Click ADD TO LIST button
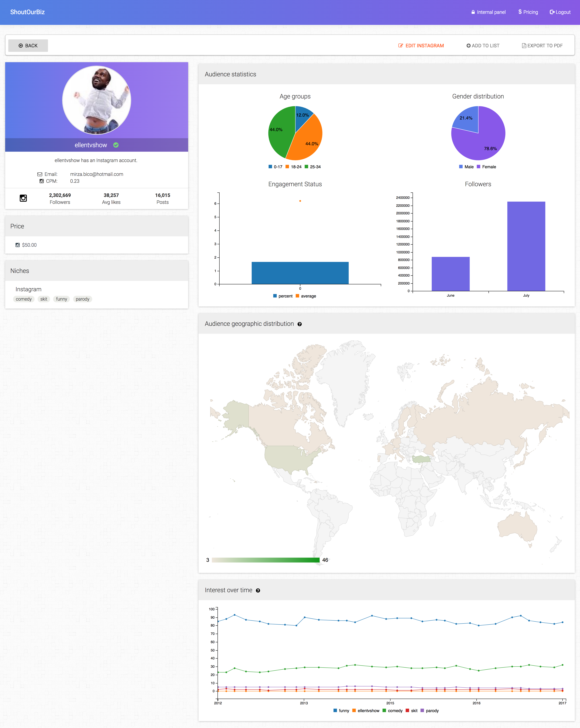 [483, 46]
